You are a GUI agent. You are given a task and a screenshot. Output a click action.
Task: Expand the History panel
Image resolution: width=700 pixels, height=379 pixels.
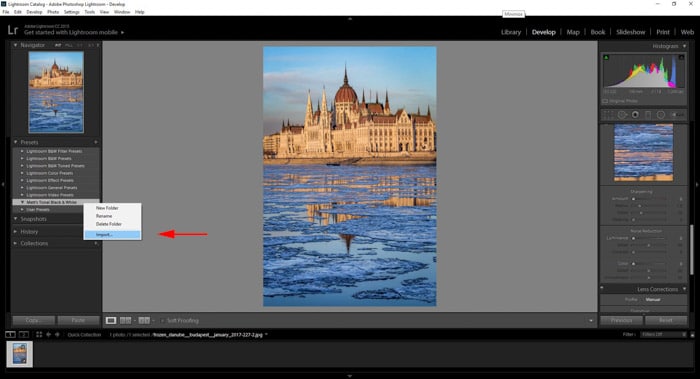[15, 232]
